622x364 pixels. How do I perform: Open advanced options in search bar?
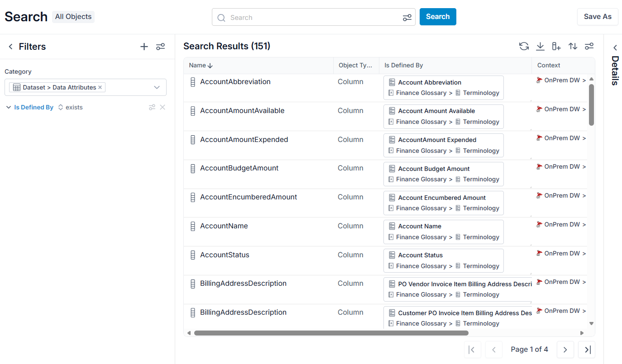click(407, 18)
